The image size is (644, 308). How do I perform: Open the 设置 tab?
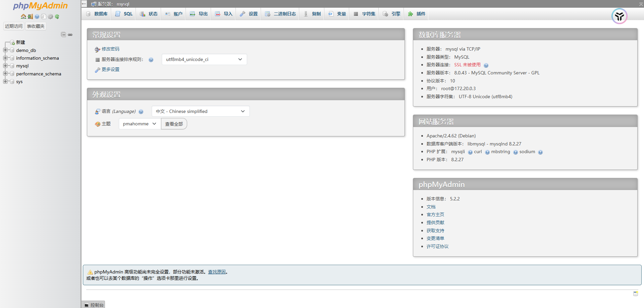249,14
